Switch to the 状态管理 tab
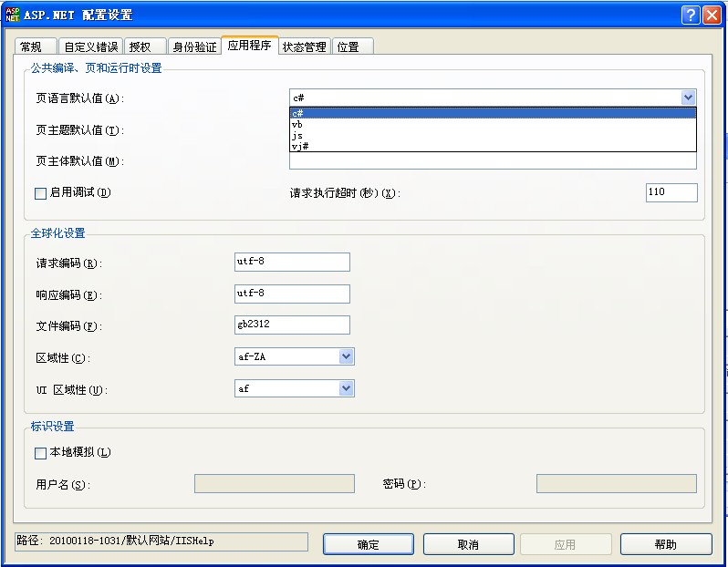The width and height of the screenshot is (728, 567). coord(305,46)
